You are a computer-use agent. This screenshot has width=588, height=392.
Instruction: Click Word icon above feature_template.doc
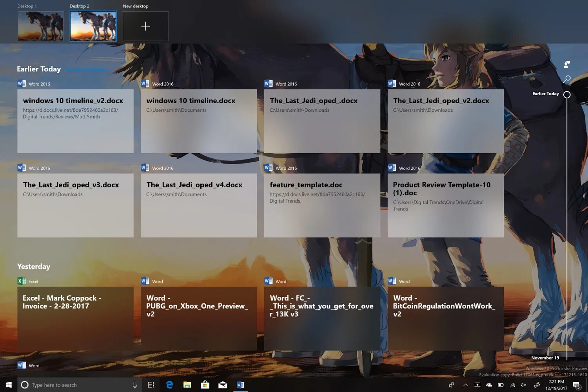click(x=269, y=168)
